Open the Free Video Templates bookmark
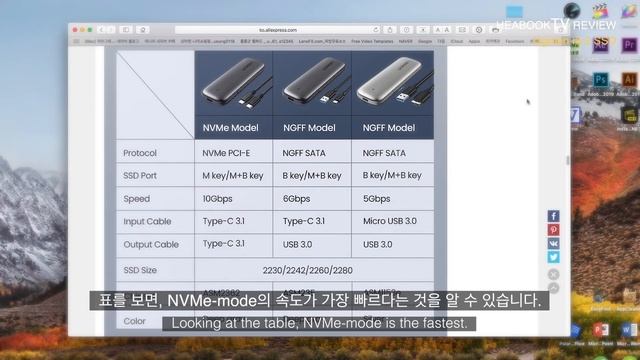Viewport: 640px width, 360px height. point(372,41)
